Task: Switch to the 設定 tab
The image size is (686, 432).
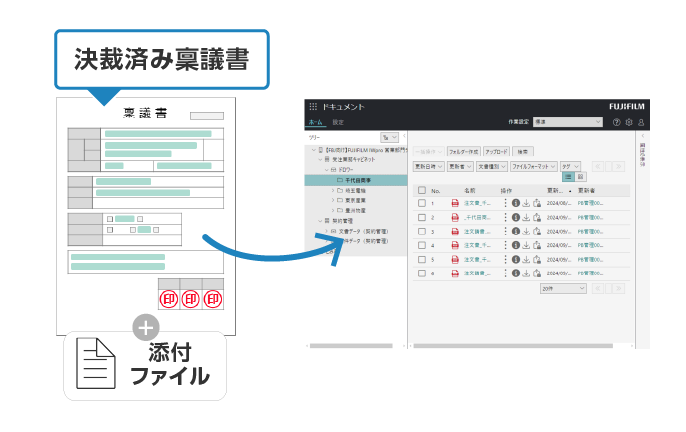Action: click(338, 122)
